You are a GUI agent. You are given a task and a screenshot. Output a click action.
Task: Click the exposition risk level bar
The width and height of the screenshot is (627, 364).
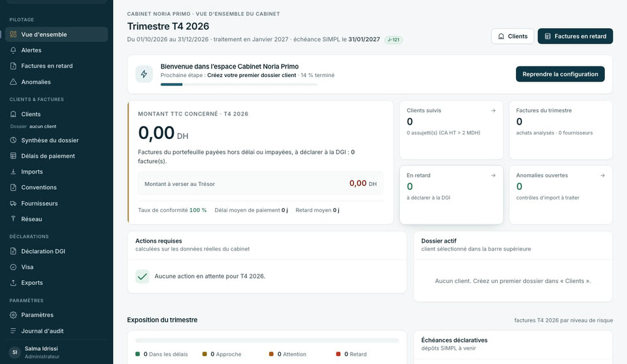(x=267, y=341)
